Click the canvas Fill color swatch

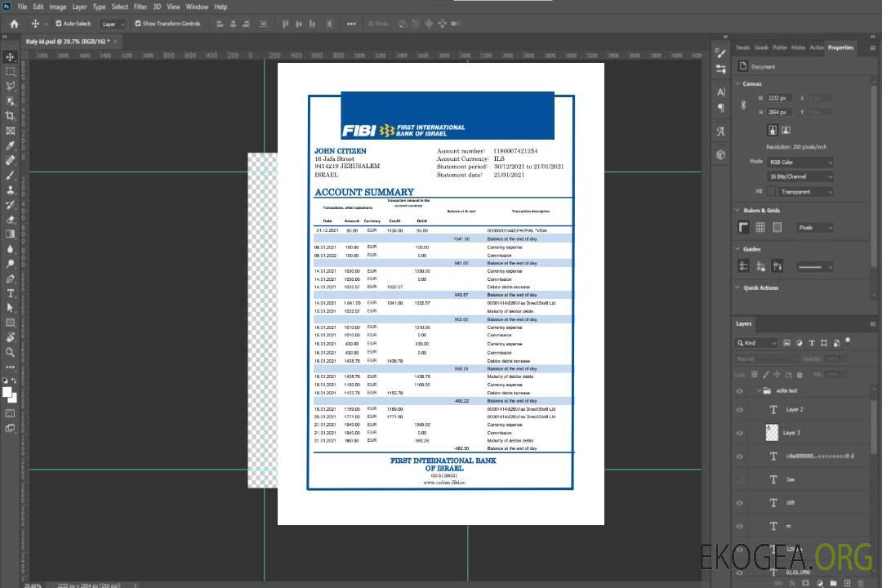point(772,192)
